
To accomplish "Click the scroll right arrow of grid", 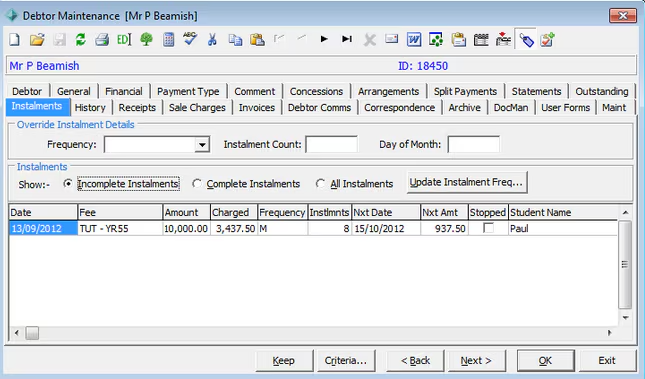I will pyautogui.click(x=610, y=332).
